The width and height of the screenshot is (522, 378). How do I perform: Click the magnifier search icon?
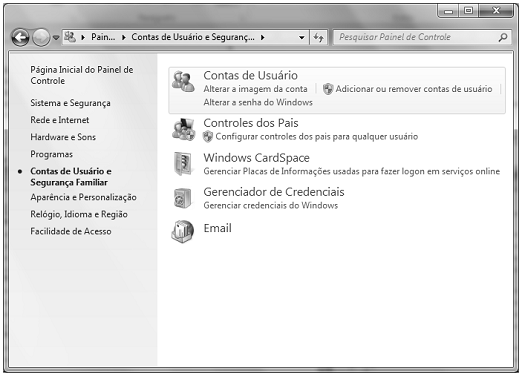(x=503, y=37)
